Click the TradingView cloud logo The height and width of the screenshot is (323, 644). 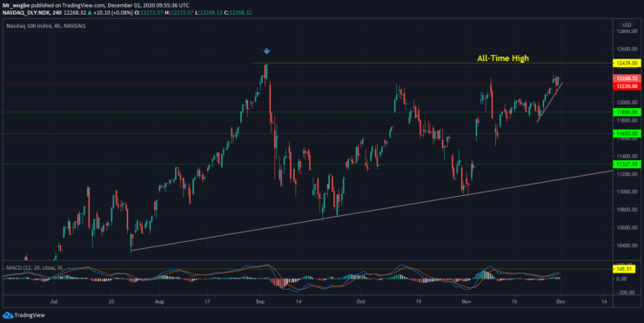point(8,315)
